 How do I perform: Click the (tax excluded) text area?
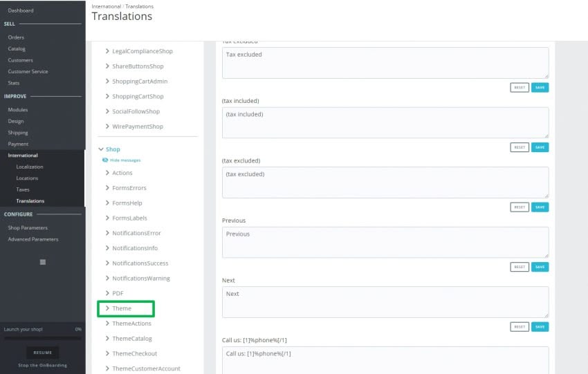tap(385, 183)
